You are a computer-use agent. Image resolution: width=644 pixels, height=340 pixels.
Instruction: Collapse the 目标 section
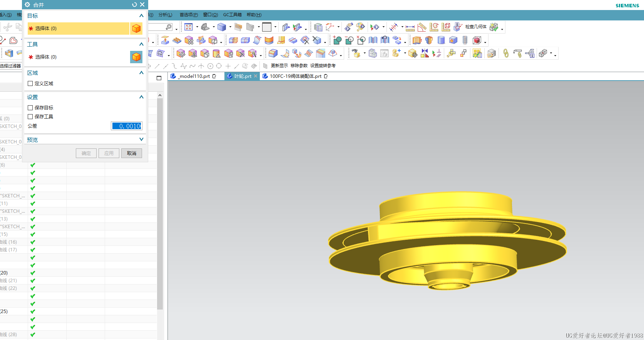(x=141, y=16)
